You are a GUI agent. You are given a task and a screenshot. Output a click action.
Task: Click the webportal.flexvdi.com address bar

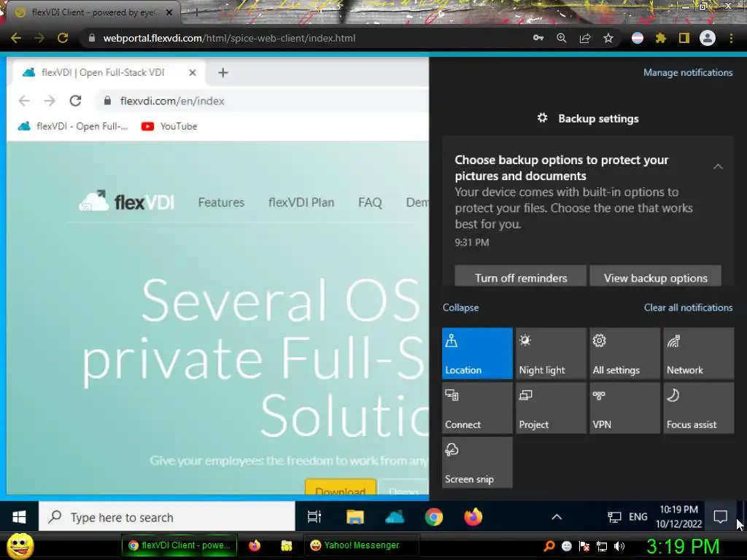point(305,38)
